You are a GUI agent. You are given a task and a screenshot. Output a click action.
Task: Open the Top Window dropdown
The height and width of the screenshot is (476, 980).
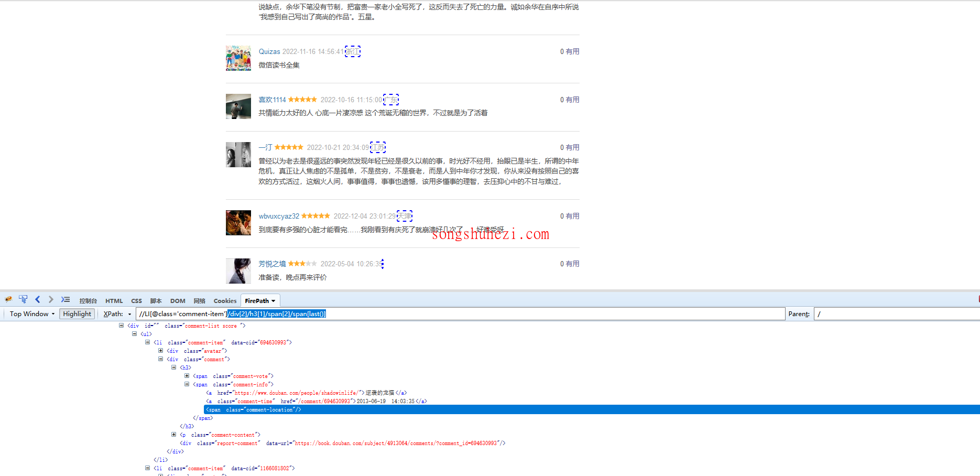[32, 314]
